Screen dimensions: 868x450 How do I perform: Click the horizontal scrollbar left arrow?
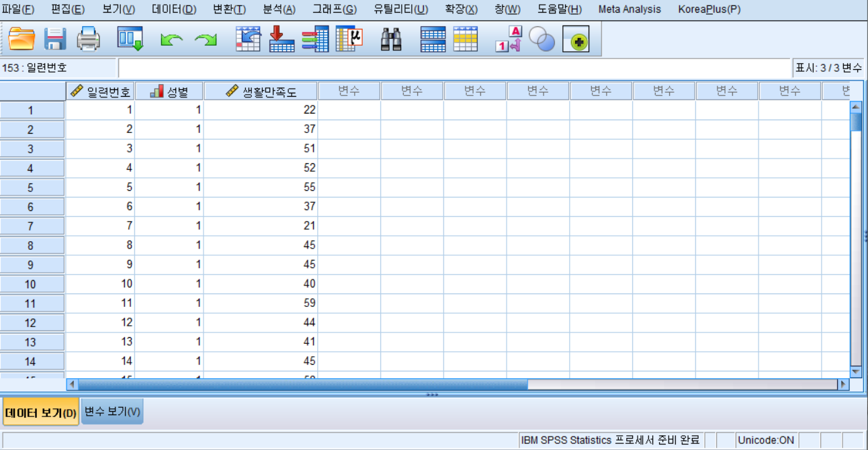pos(73,385)
